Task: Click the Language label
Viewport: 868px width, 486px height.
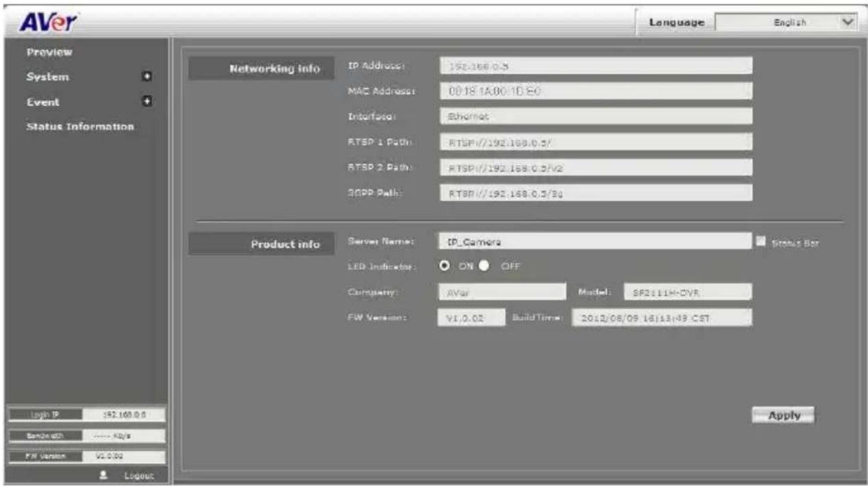Action: [x=676, y=23]
